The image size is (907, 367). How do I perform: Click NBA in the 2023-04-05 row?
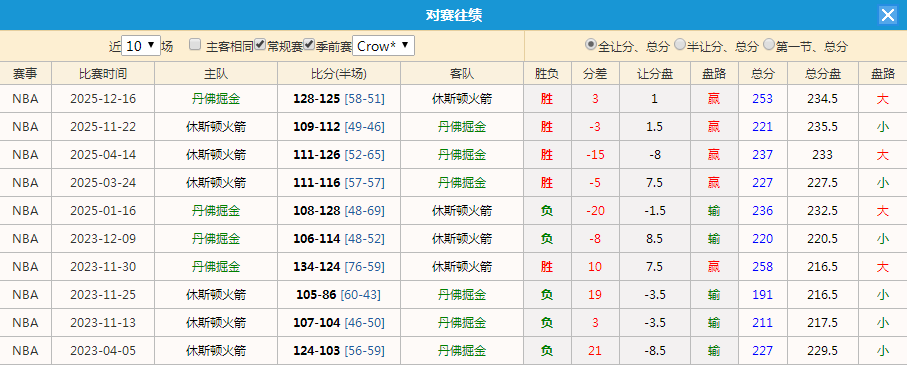point(25,351)
